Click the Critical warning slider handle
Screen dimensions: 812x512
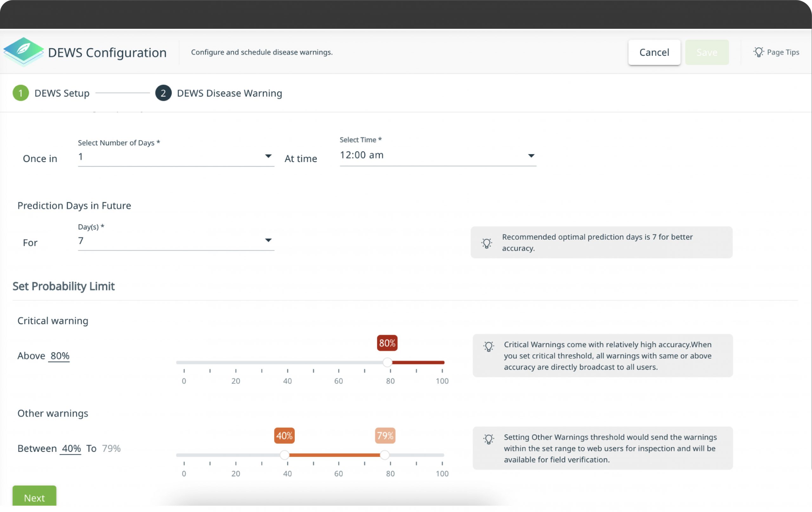pyautogui.click(x=388, y=363)
